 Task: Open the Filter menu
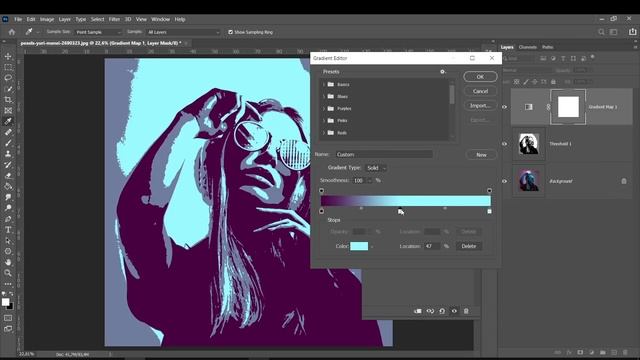pos(114,19)
